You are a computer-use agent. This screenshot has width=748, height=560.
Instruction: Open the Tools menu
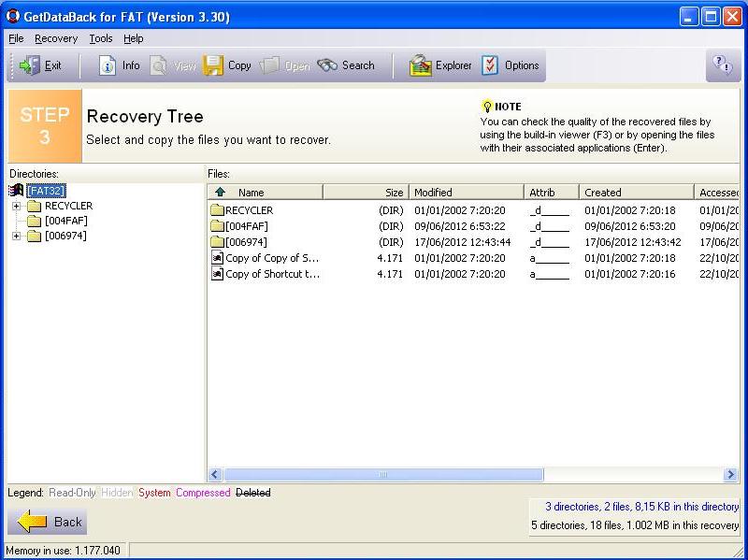(101, 38)
